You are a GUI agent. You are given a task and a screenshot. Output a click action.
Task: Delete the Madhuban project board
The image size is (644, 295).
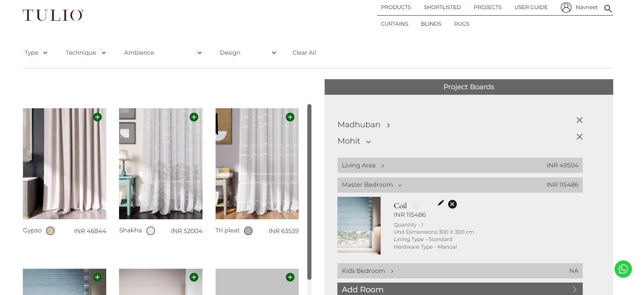pos(580,120)
